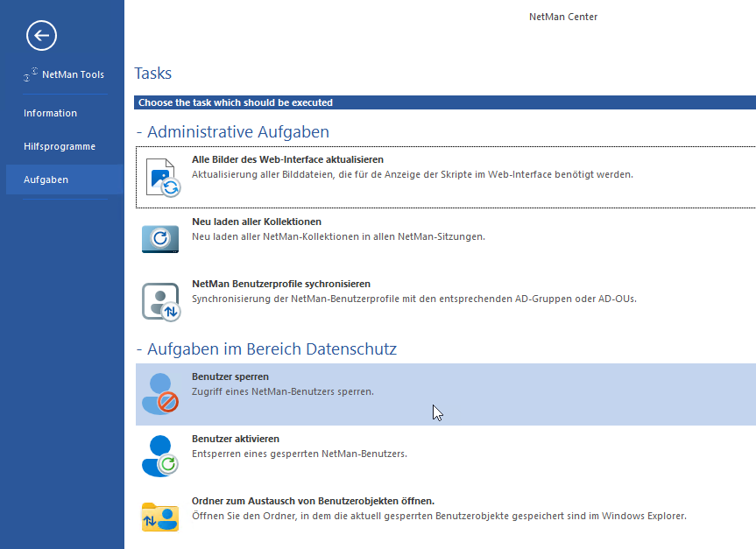756x549 pixels.
Task: Collapse the Administrative Aufgaben section
Action: (x=139, y=132)
